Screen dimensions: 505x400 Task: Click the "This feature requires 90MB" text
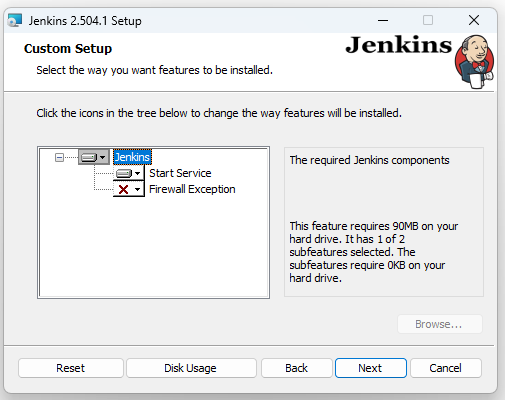(x=373, y=252)
